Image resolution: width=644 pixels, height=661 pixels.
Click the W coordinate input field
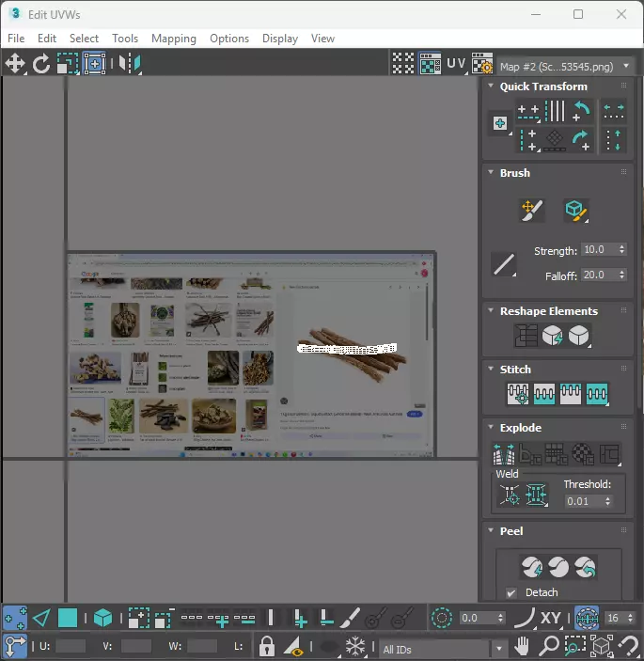click(x=201, y=646)
